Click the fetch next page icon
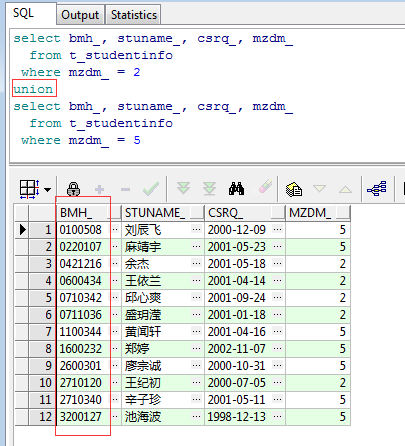Screen dimensions: 405x446 coord(183,188)
